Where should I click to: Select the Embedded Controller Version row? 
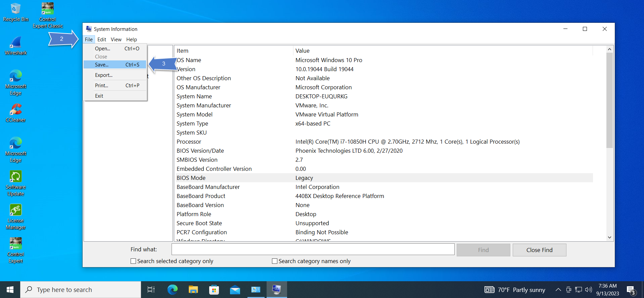[x=384, y=169]
